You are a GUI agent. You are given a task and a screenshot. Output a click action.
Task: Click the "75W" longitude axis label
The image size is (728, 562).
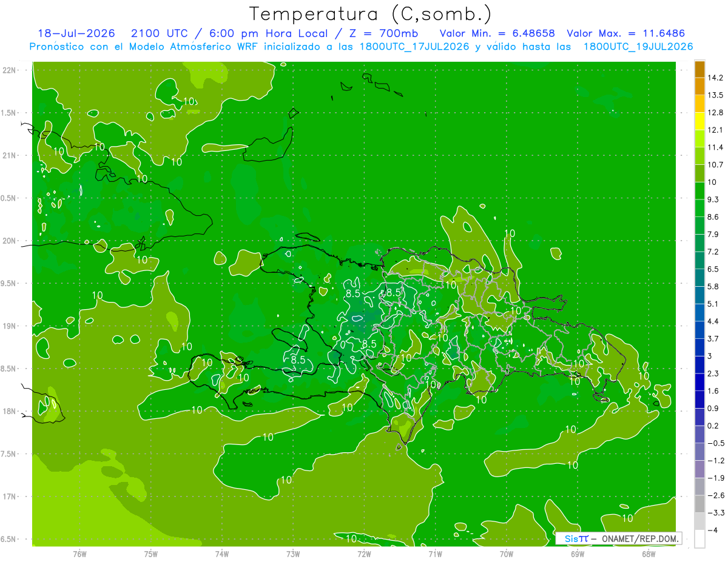point(151,554)
